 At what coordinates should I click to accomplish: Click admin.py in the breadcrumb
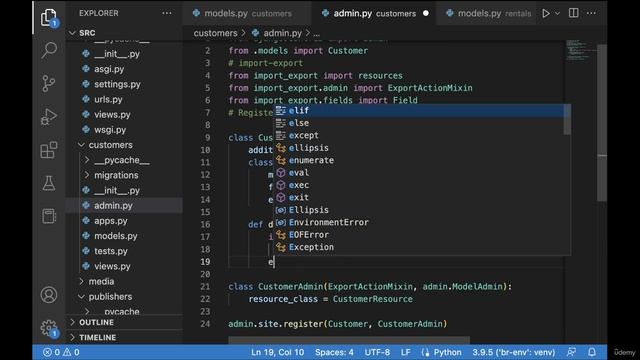[x=282, y=33]
